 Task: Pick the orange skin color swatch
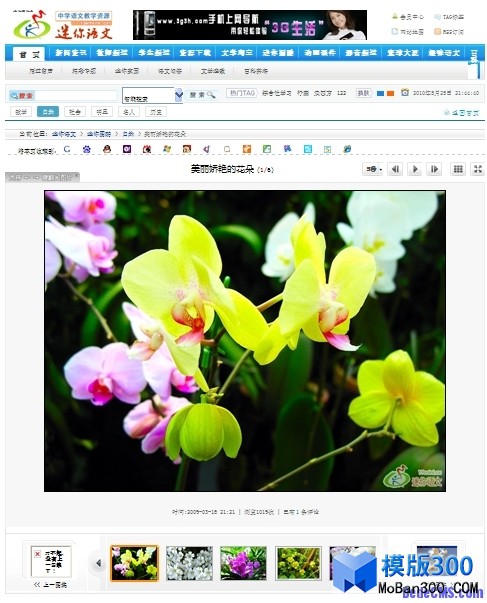[x=390, y=93]
